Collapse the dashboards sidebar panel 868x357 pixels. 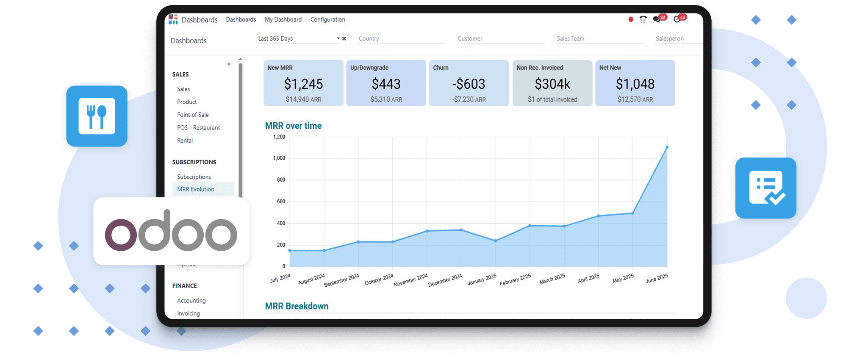point(229,64)
